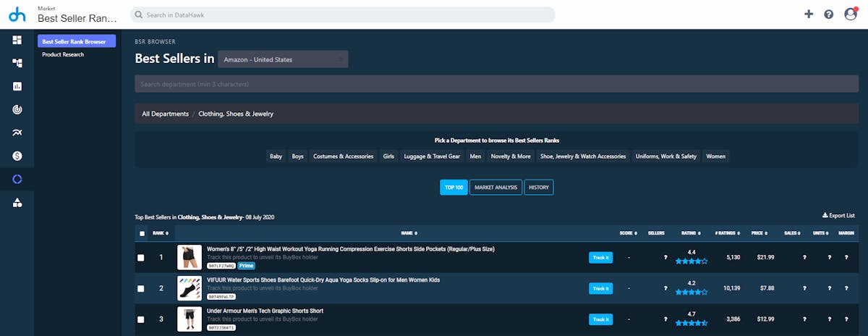868x336 pixels.
Task: Open thumbnail of Women's Yoga Shorts product
Action: (x=190, y=257)
